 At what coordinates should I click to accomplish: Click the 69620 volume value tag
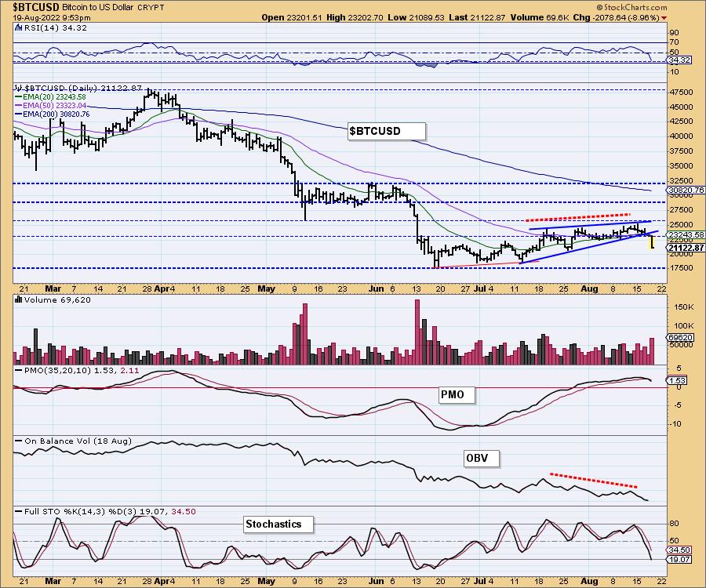680,337
